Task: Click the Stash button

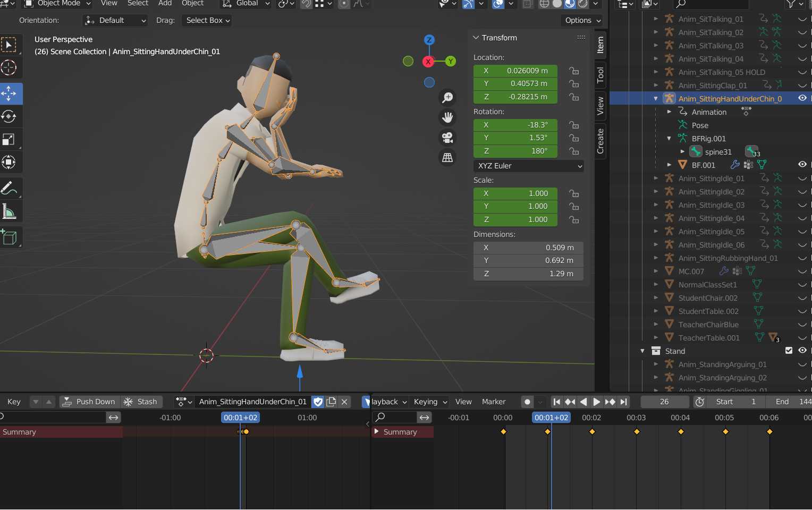Action: (141, 402)
